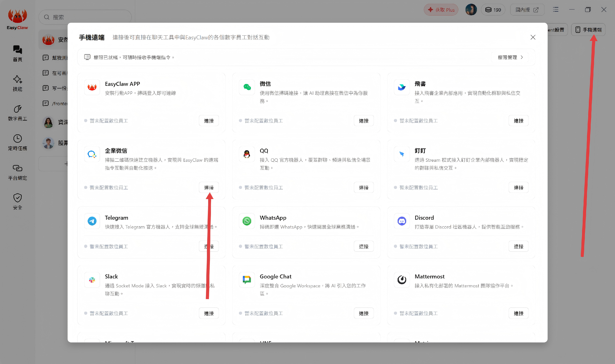Click the 手機遠端 button in top right
Screen dimensions: 615x364
point(588,30)
